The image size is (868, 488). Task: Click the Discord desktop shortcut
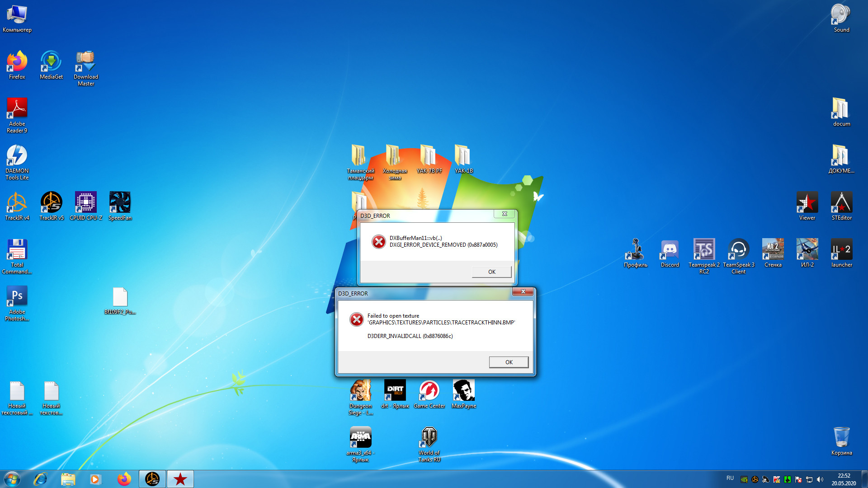(670, 253)
